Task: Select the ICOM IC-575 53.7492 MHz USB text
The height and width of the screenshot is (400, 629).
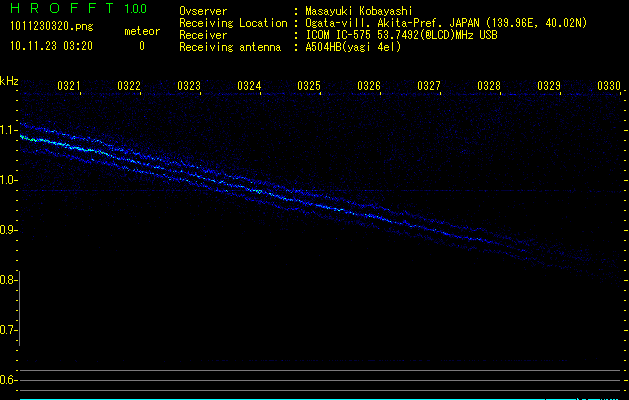Action: [x=401, y=35]
